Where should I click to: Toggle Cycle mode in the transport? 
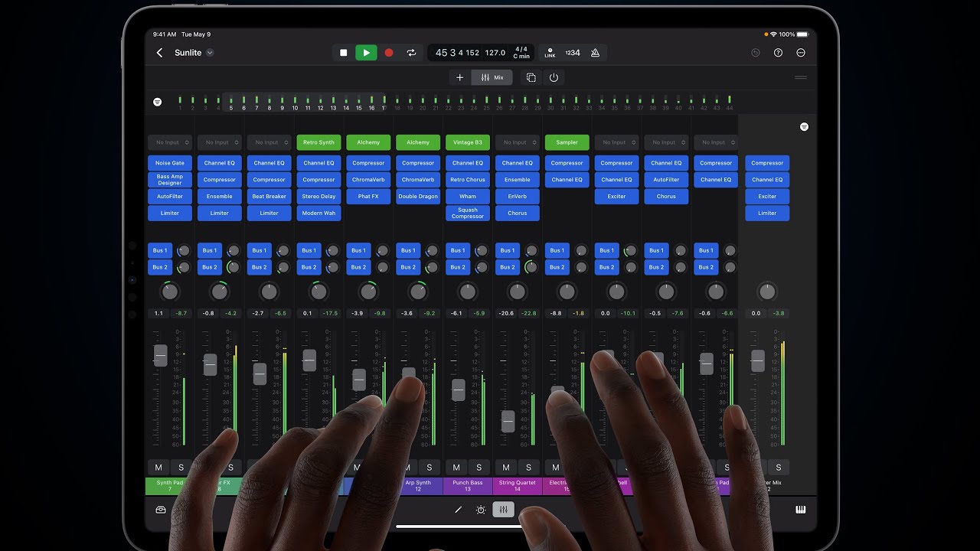tap(411, 53)
